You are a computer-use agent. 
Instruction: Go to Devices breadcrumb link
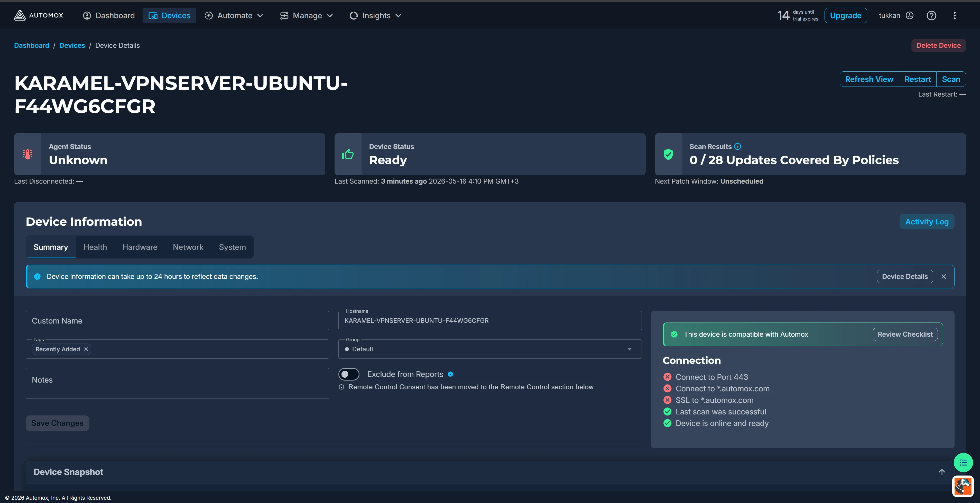click(72, 46)
